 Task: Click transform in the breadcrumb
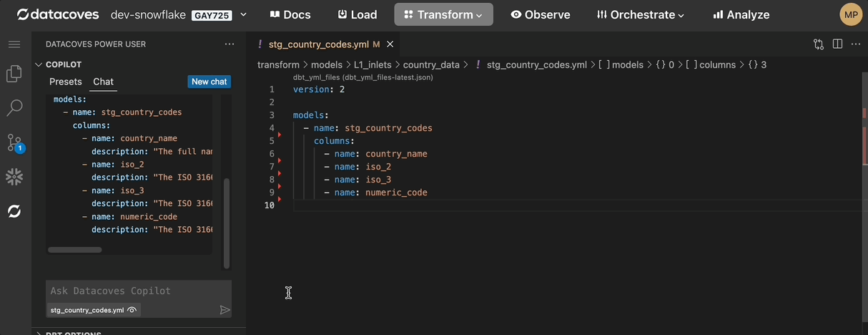tap(278, 64)
